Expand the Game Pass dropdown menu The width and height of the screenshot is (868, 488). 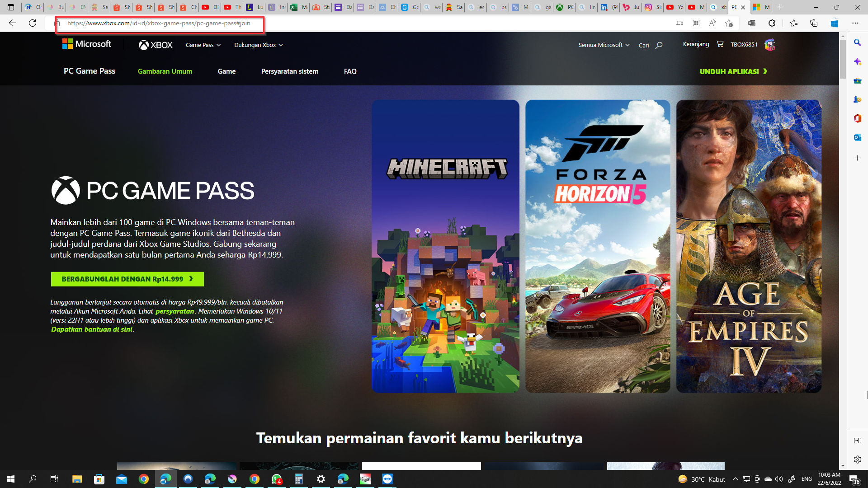click(203, 45)
